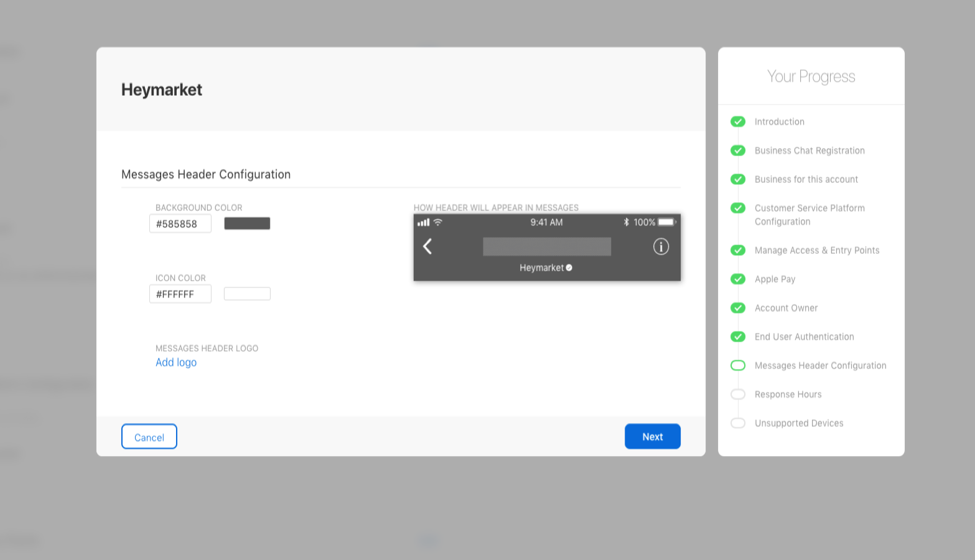Click the cellular signal bars in preview
Viewport: 975px width, 560px height.
click(424, 222)
